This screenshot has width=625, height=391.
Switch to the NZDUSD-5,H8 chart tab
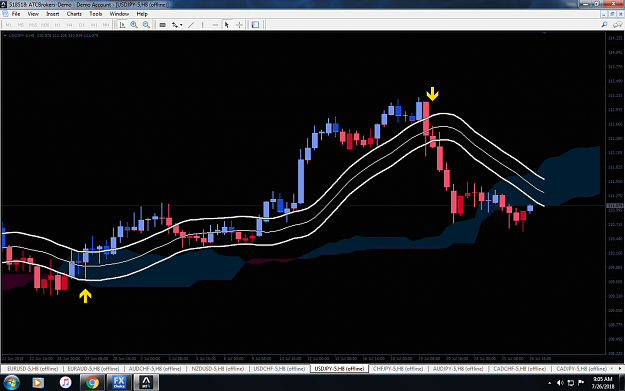click(218, 369)
